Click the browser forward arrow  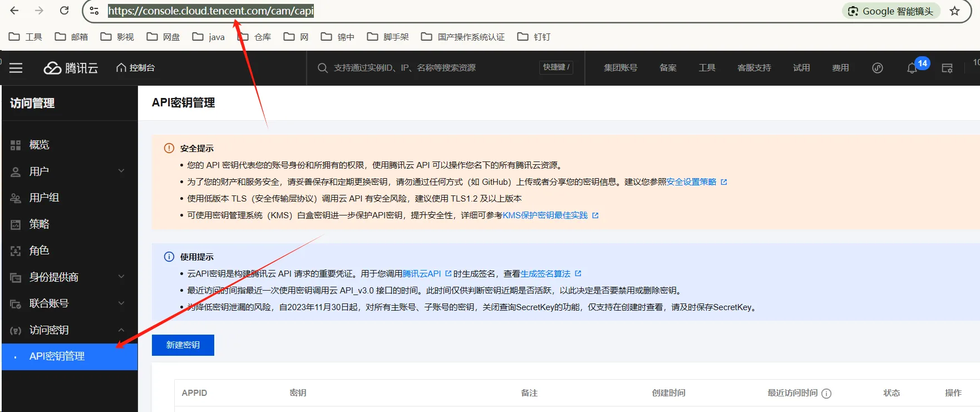tap(39, 11)
